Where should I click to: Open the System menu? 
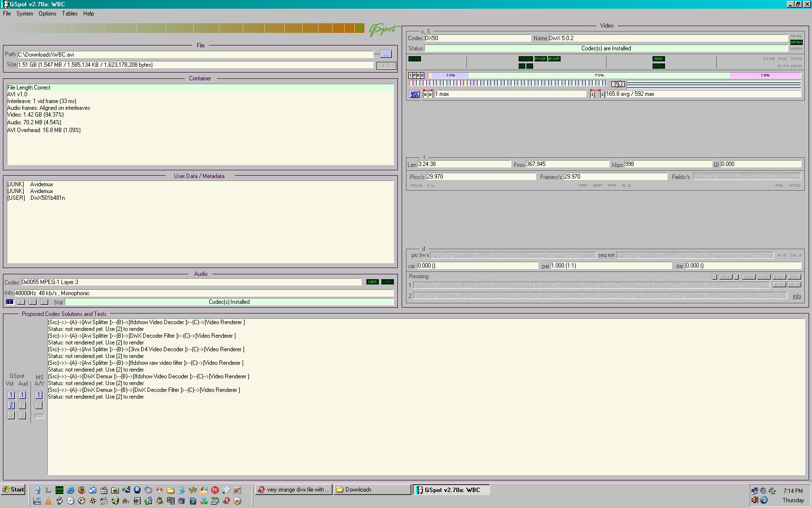click(25, 14)
